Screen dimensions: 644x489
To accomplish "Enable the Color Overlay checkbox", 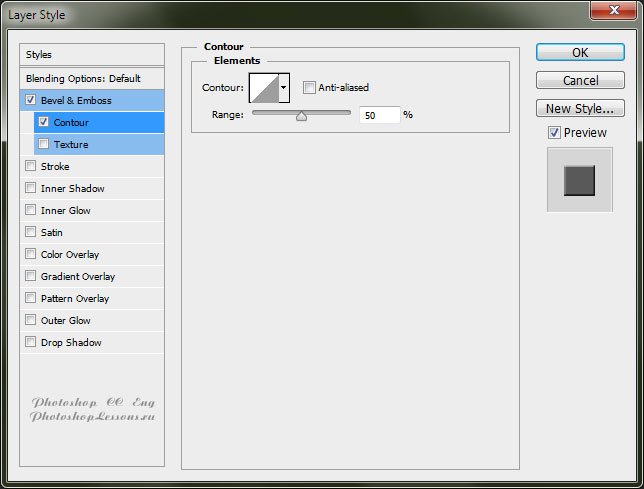I will coord(31,254).
